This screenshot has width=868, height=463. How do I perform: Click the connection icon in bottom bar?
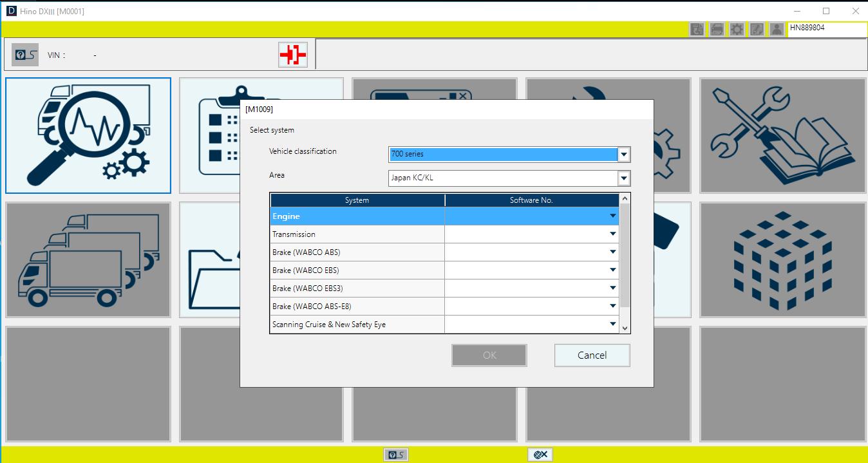pos(540,455)
